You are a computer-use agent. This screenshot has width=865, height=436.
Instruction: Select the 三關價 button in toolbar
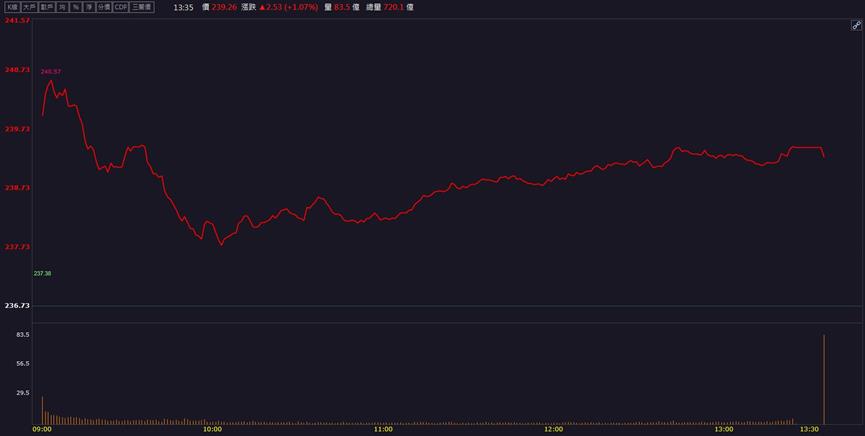[x=142, y=7]
